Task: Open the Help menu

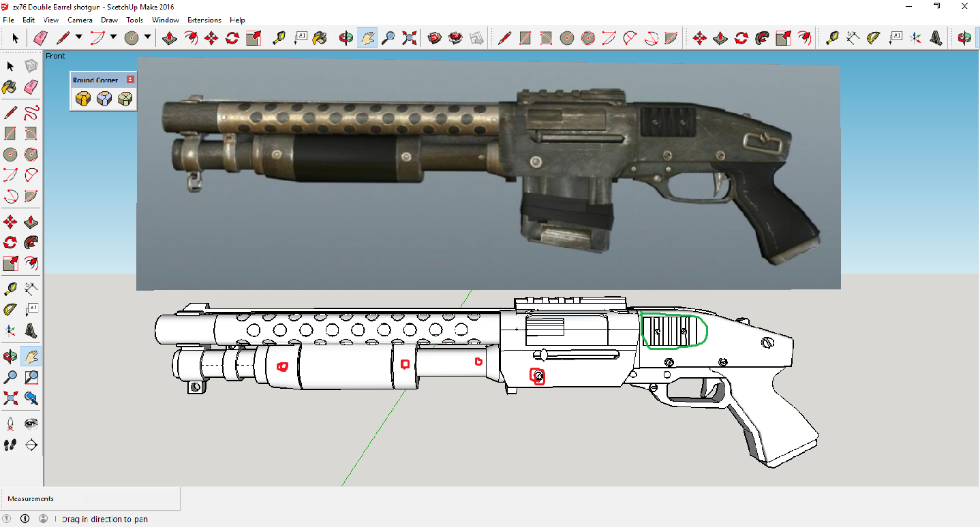Action: click(x=237, y=20)
